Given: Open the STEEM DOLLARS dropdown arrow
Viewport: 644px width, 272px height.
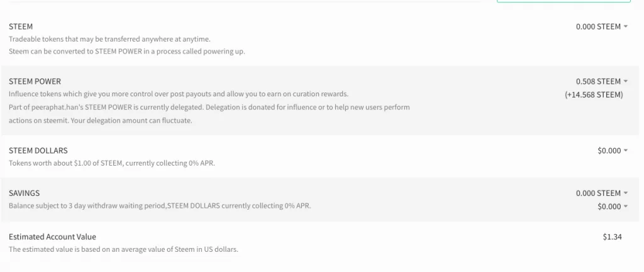Looking at the screenshot, I should [626, 151].
